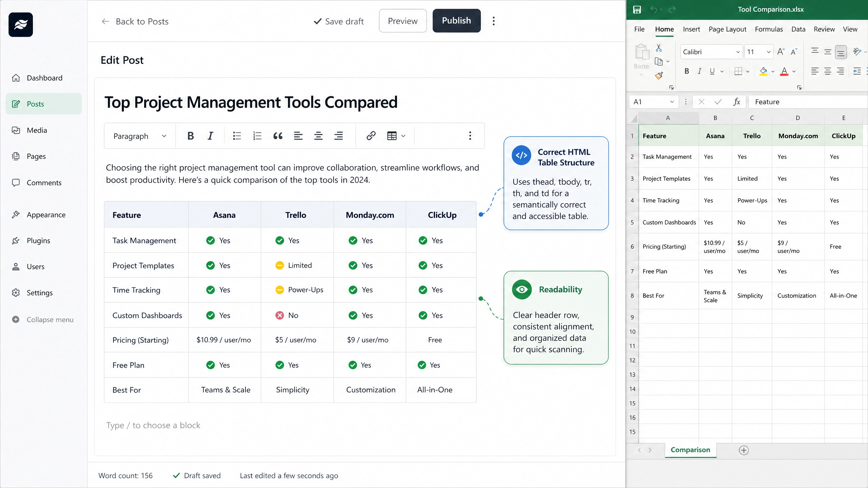
Task: Add a new sheet with plus icon
Action: (744, 450)
